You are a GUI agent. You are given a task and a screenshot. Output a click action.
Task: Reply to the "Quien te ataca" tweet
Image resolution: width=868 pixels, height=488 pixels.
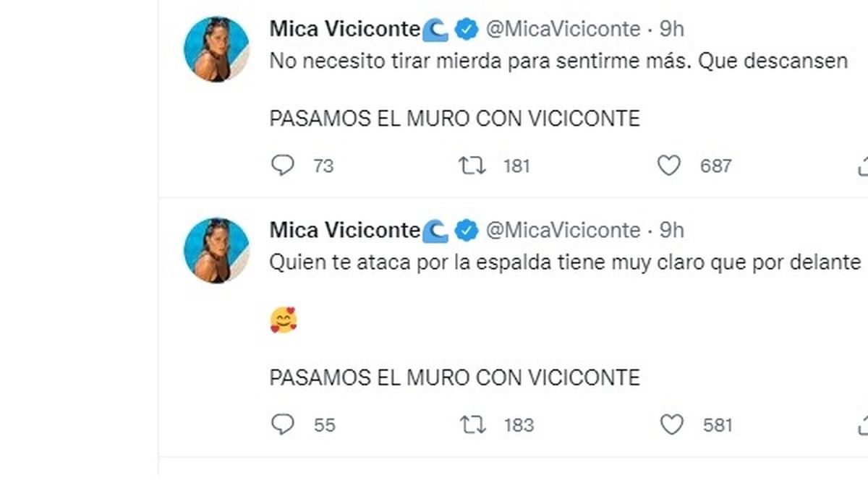(x=282, y=424)
